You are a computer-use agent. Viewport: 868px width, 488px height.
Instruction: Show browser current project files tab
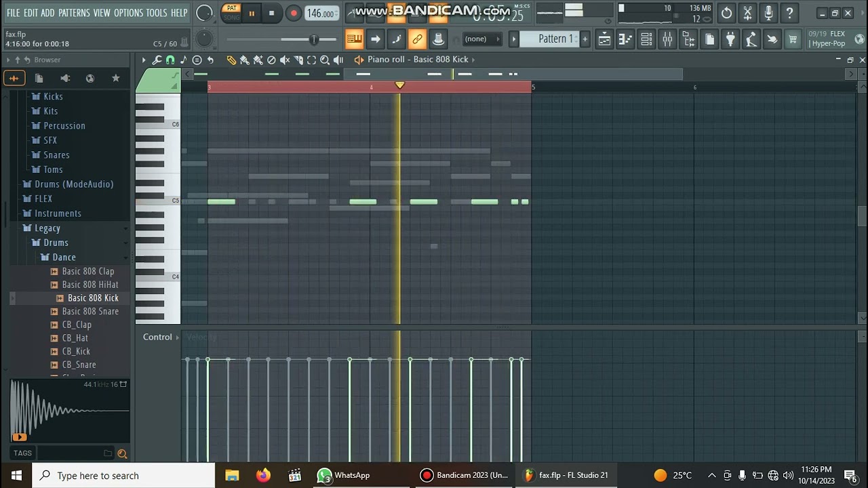coord(39,78)
